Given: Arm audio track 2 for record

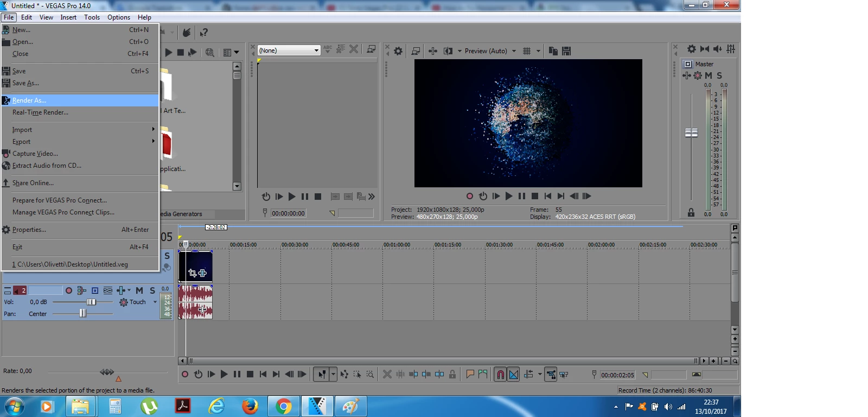Looking at the screenshot, I should pyautogui.click(x=69, y=290).
